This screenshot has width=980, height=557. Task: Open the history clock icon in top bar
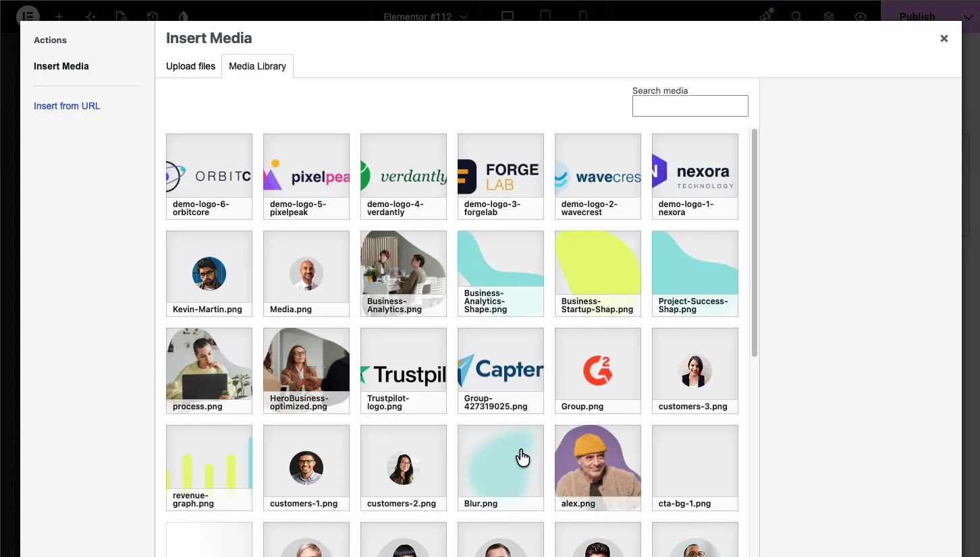(153, 17)
